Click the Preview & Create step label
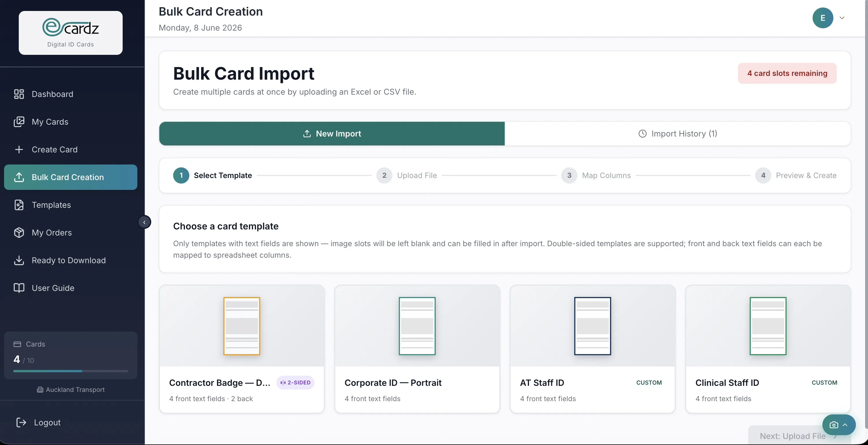 (x=806, y=175)
